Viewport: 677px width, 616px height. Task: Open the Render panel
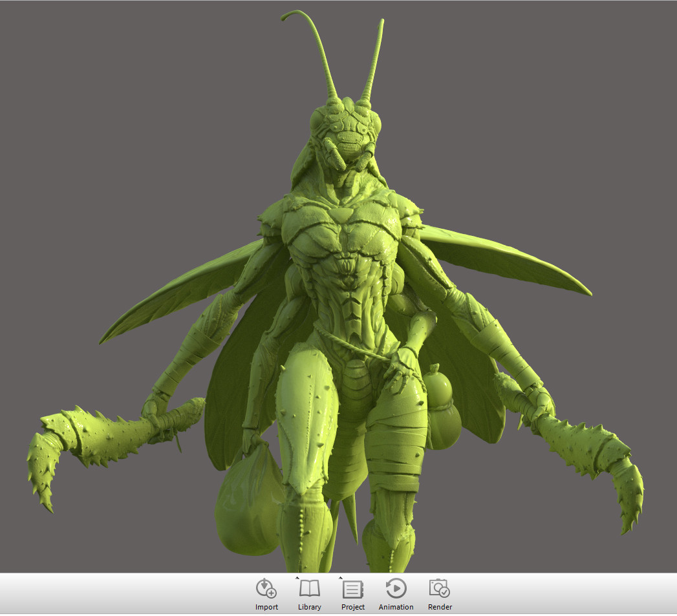439,589
